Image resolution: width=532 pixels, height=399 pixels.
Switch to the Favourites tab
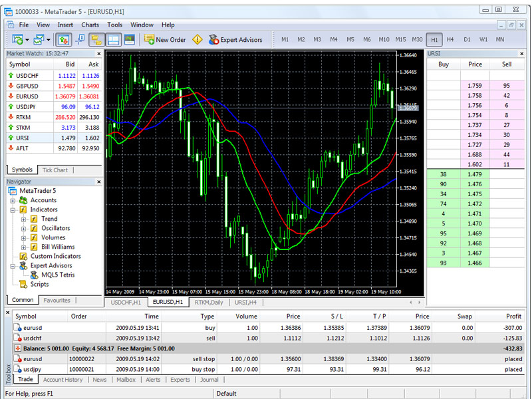point(57,301)
